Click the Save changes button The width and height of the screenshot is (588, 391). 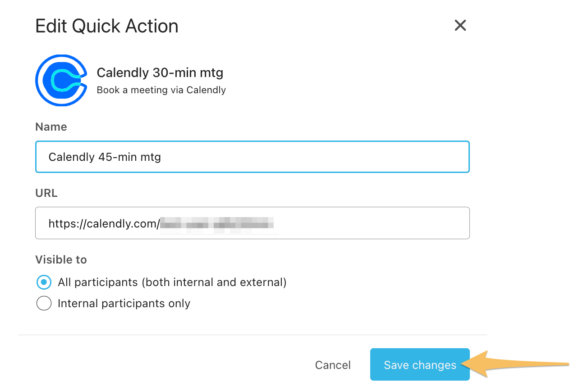click(x=420, y=364)
